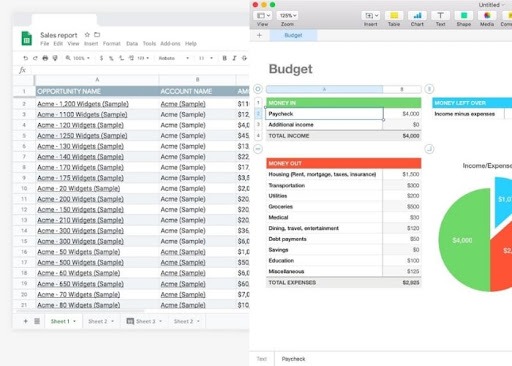Open the Sheets zoom 100% dropdown

(x=78, y=58)
